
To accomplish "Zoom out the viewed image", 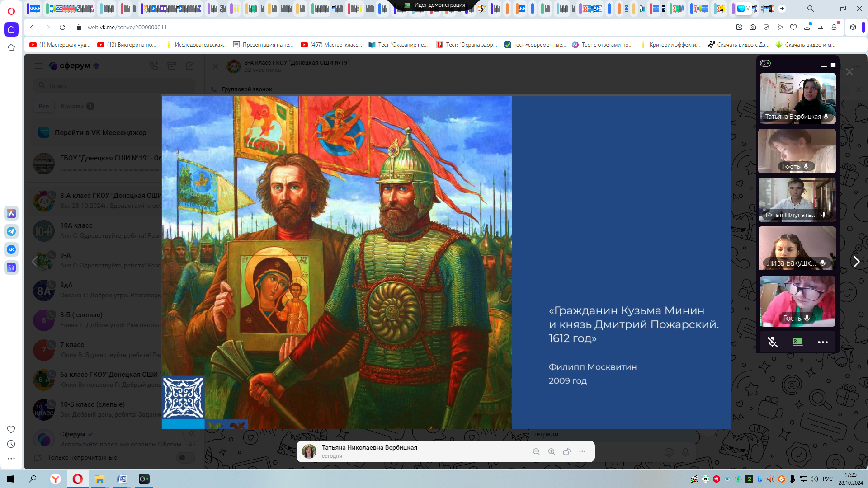I will pos(536,451).
